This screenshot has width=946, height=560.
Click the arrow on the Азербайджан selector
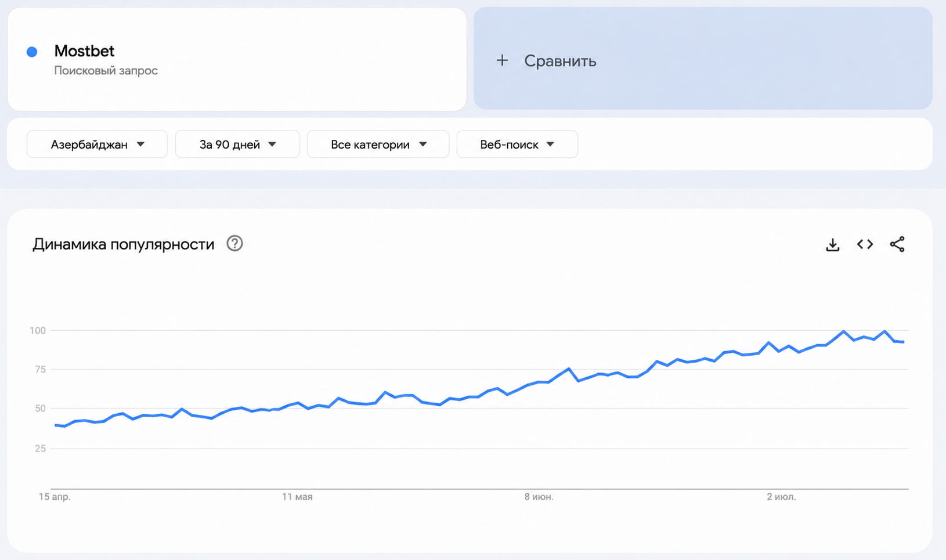[140, 144]
